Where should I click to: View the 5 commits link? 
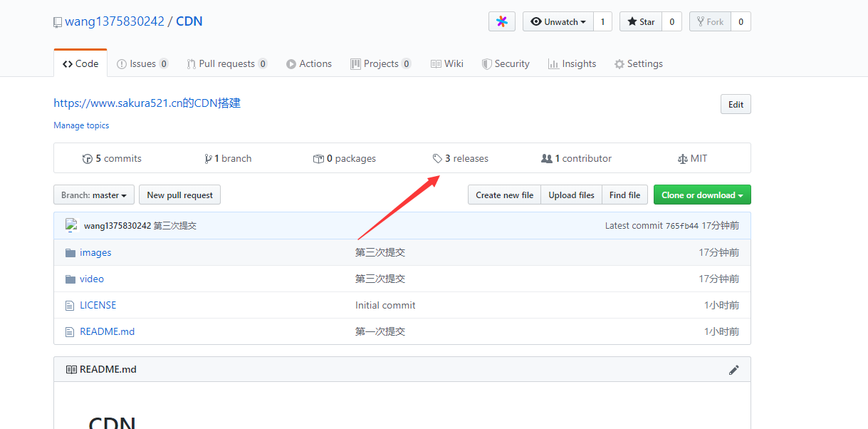tap(112, 159)
